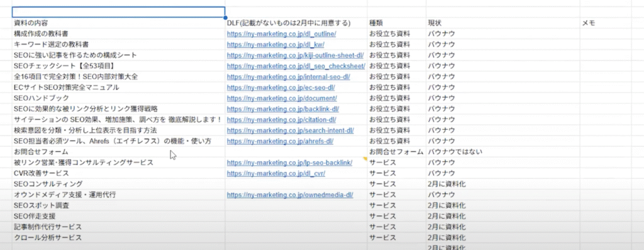Select the 資料の内容 header cell
Image resolution: width=644 pixels, height=250 pixels.
[119, 23]
